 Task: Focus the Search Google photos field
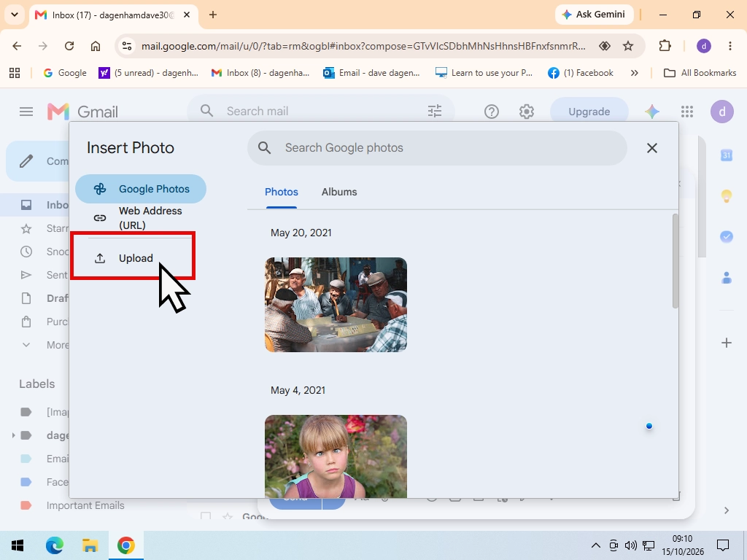(437, 148)
